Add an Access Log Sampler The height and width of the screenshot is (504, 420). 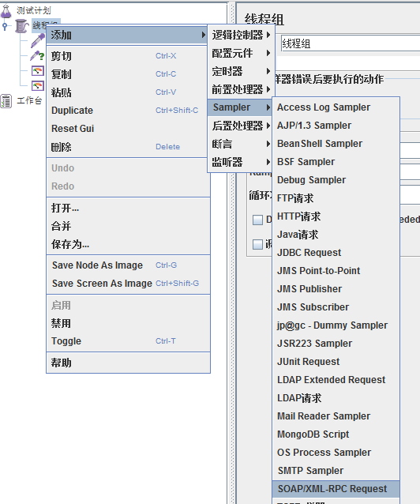coord(336,107)
